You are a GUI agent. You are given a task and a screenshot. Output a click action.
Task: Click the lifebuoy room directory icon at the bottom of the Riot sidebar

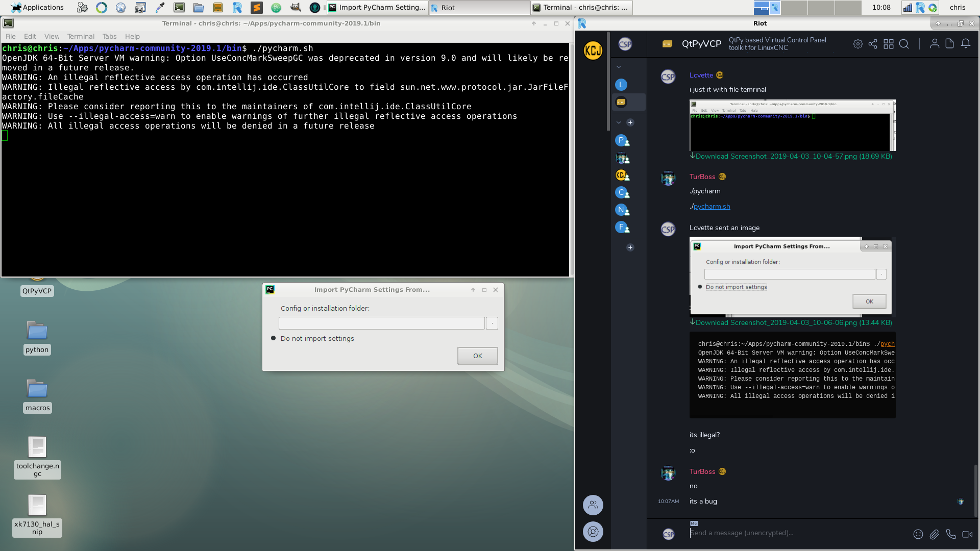593,532
